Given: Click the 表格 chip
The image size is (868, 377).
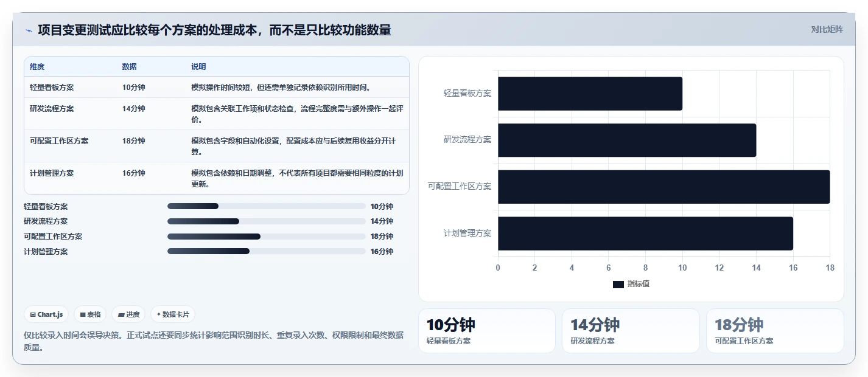Looking at the screenshot, I should pyautogui.click(x=90, y=314).
